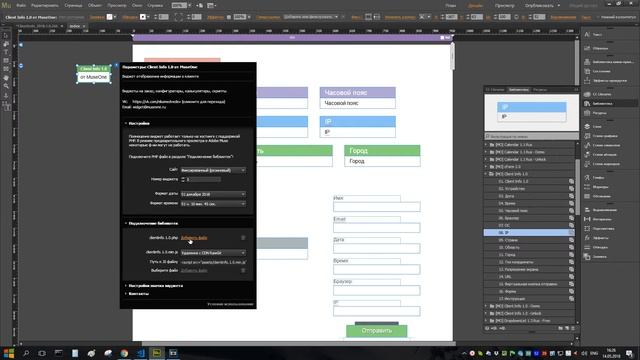Expand the Настройки значка виджета section
Image resolution: width=640 pixels, height=360 pixels.
[126, 286]
